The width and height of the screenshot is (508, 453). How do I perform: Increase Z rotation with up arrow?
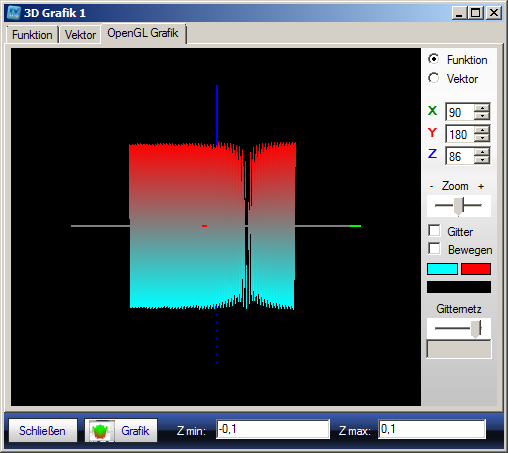482,152
